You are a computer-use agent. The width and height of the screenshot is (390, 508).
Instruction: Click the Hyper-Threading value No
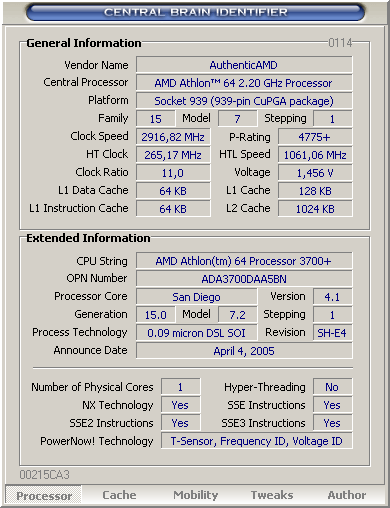coord(332,387)
